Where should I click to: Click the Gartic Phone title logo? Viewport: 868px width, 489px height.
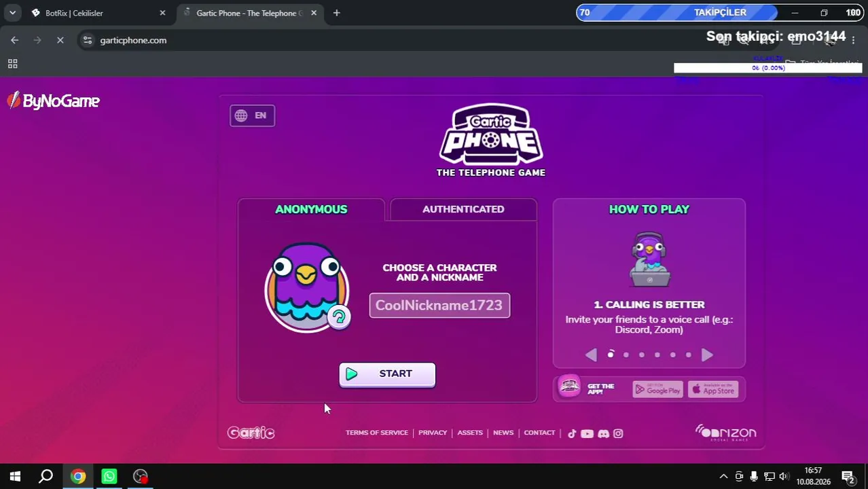coord(491,140)
